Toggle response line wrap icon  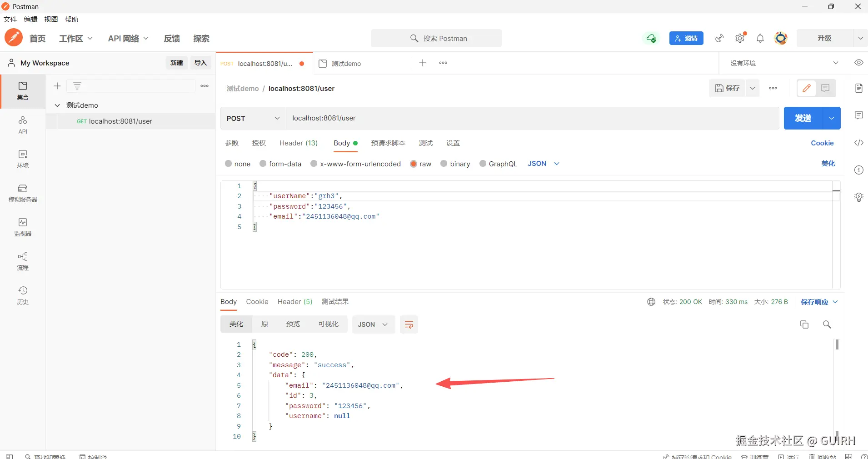409,324
